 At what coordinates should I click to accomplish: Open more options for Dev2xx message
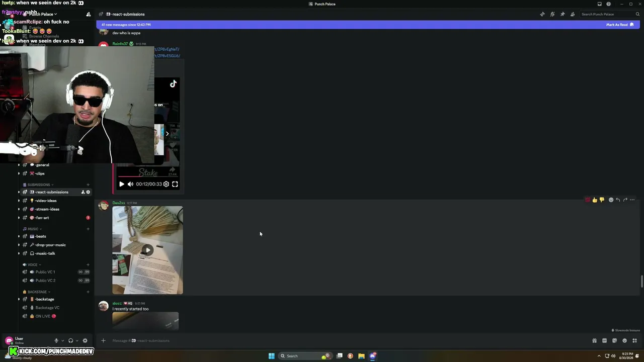coord(632,200)
